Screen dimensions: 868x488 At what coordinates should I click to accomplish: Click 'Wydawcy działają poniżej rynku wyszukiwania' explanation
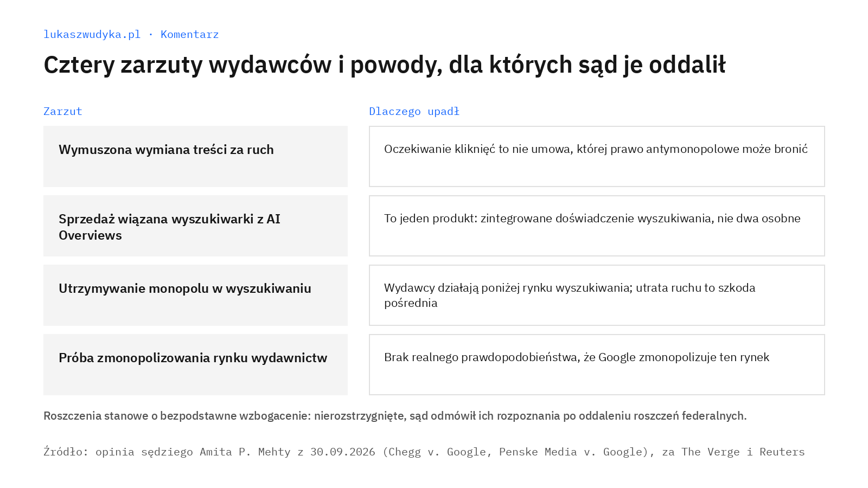(x=597, y=296)
